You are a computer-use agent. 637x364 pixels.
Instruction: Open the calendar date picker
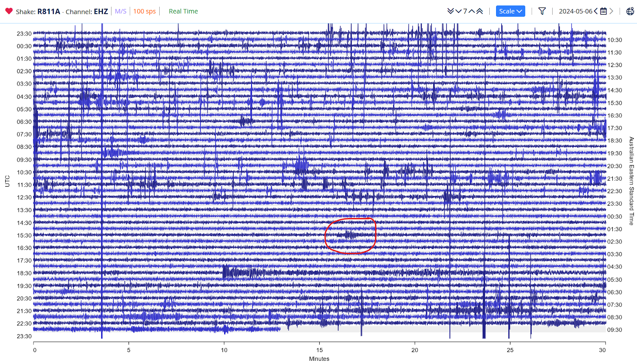(604, 11)
